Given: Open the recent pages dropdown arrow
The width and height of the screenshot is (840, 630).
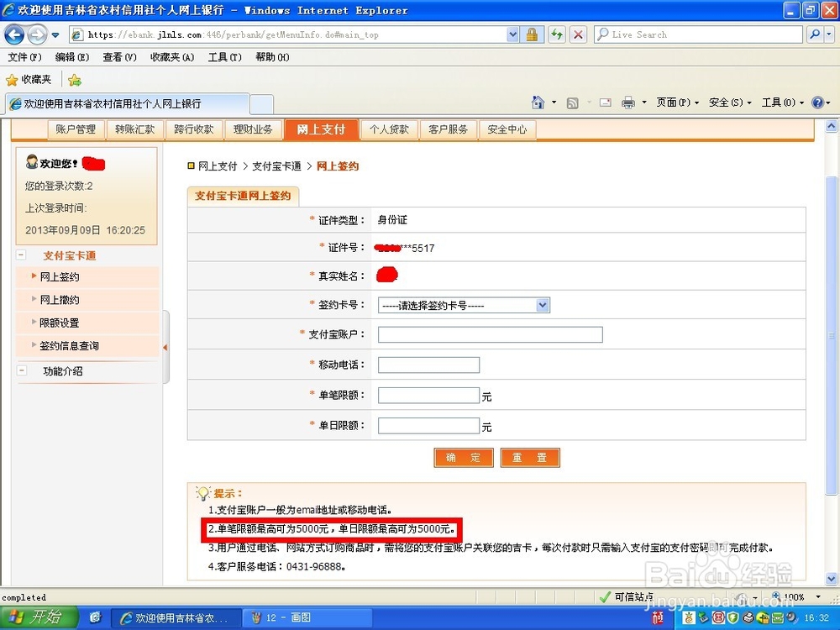Looking at the screenshot, I should pos(55,35).
